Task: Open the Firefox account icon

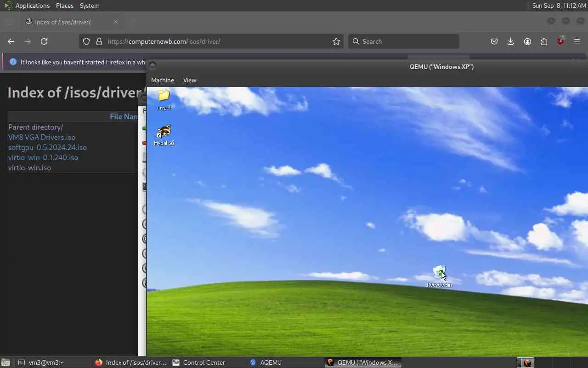Action: tap(527, 41)
